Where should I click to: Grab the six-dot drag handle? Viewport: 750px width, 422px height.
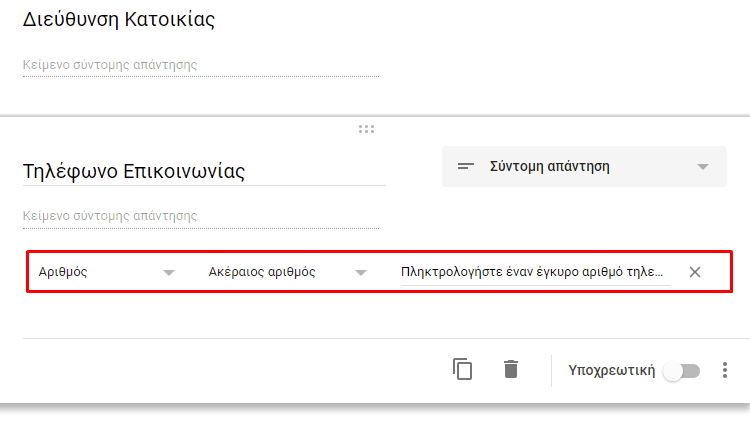click(x=366, y=129)
